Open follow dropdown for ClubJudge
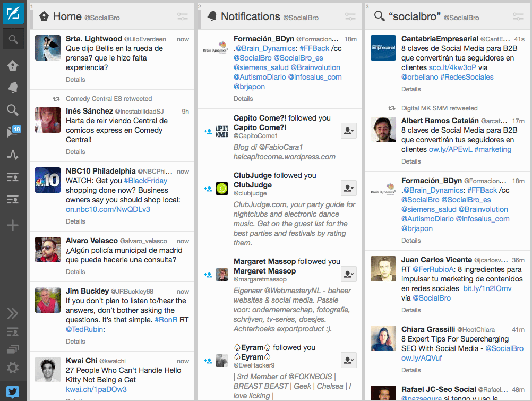The image size is (532, 401). pos(349,188)
